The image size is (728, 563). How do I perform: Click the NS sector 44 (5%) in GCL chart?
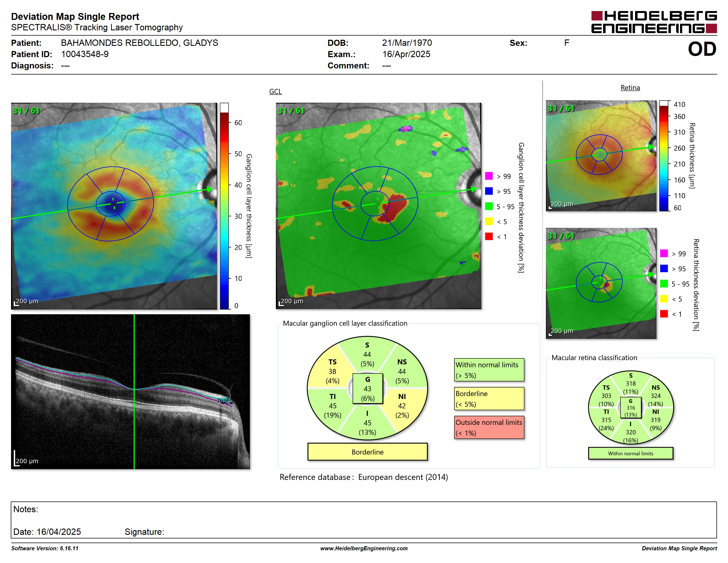click(402, 371)
